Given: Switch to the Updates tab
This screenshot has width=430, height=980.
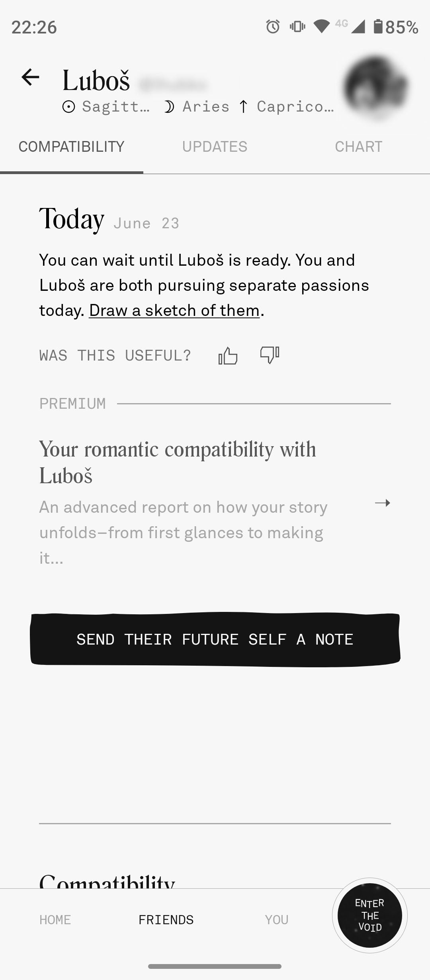Looking at the screenshot, I should [x=215, y=147].
